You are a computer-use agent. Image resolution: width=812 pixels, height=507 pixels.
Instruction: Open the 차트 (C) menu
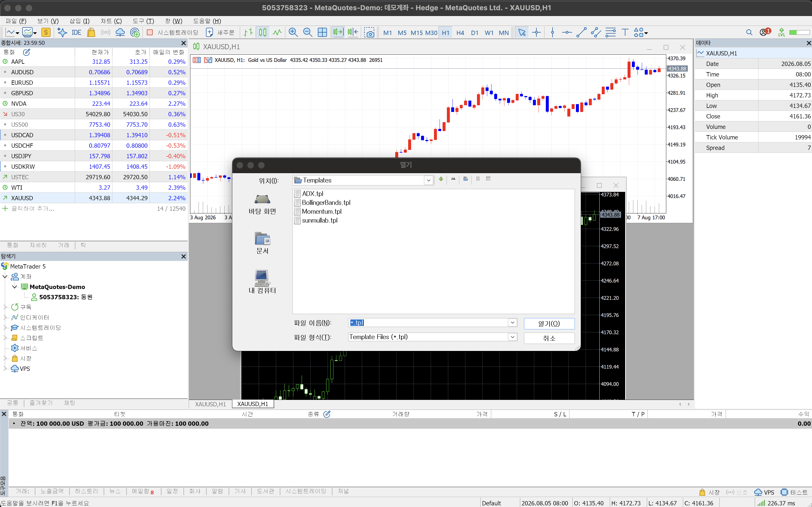(111, 21)
